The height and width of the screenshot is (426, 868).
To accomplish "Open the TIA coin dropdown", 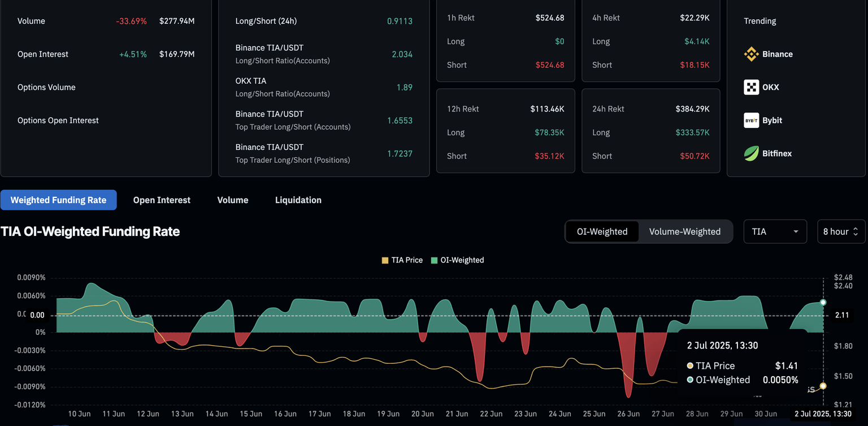I will [775, 231].
